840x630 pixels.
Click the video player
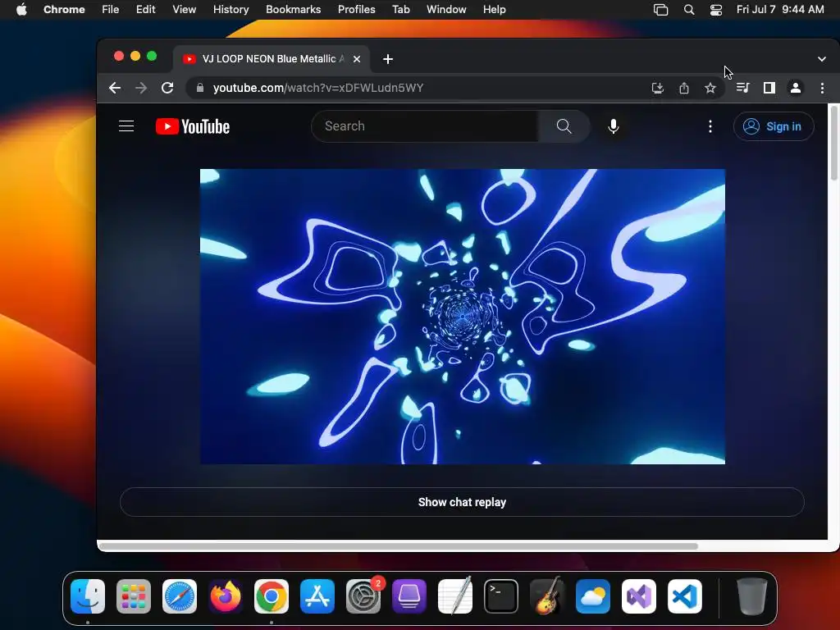coord(463,317)
